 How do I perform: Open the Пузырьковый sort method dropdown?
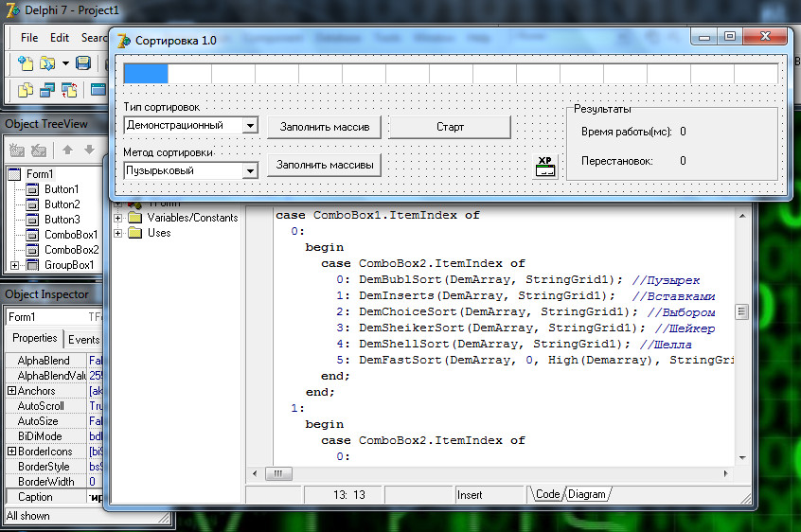click(250, 171)
